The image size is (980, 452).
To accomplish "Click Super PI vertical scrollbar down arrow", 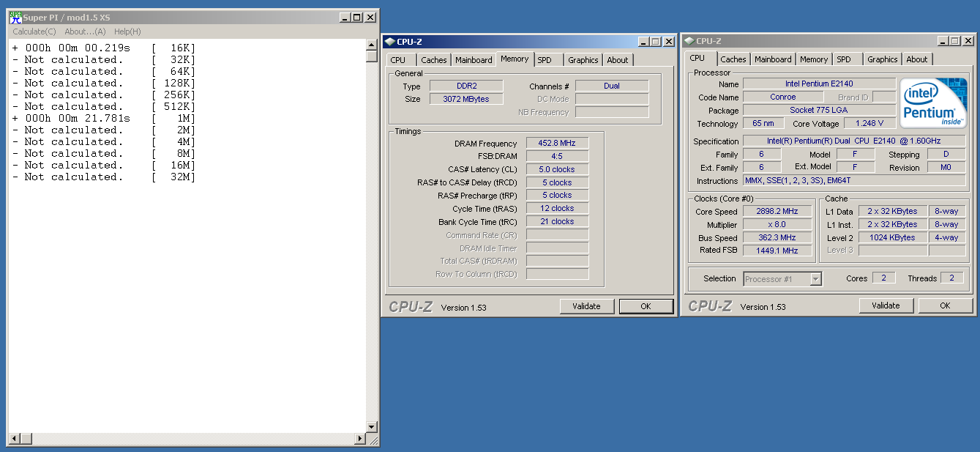I will (x=372, y=426).
